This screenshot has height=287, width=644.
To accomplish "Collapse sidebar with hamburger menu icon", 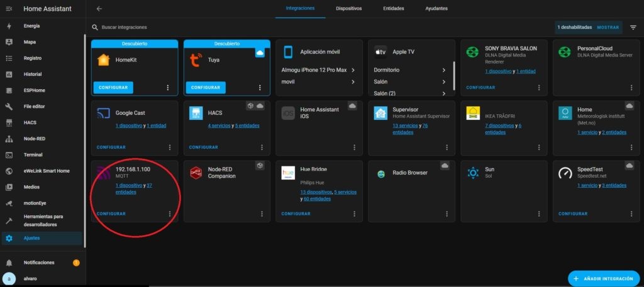I will (x=9, y=9).
